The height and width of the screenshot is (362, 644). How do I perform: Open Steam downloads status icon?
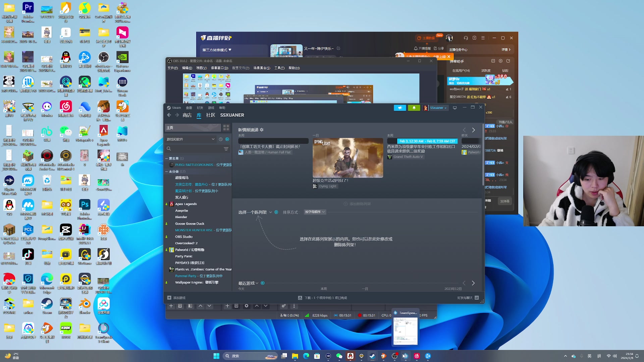300,298
